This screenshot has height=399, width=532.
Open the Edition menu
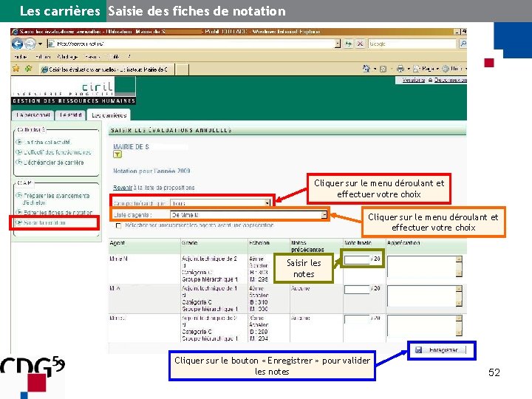[43, 57]
